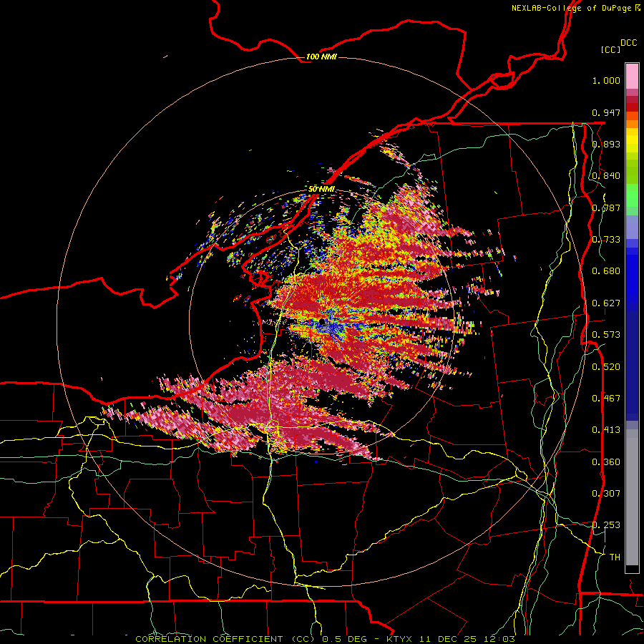
Task: Select the 0.573 scale value
Action: click(x=606, y=335)
